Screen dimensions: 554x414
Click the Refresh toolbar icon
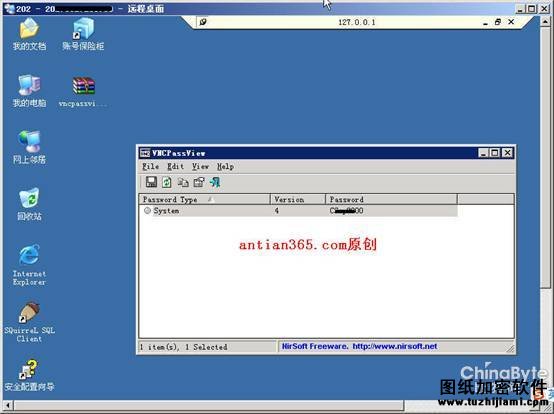click(x=167, y=182)
